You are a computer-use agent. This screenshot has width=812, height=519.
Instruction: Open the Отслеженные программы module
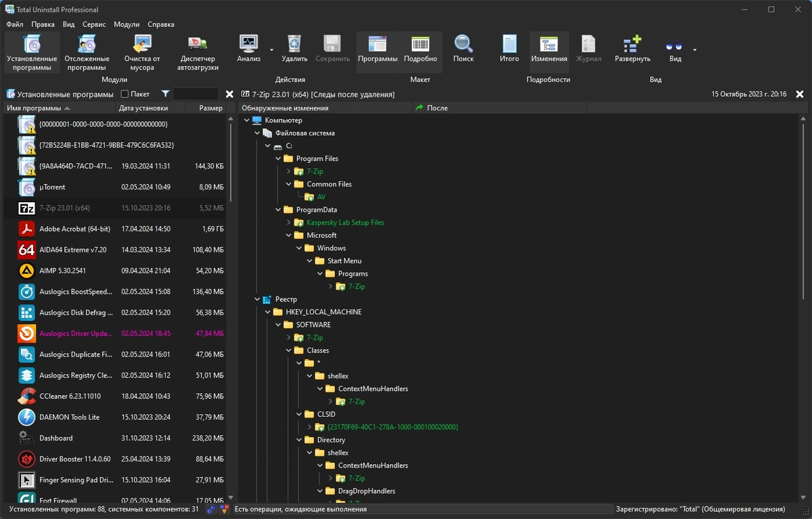coord(86,52)
